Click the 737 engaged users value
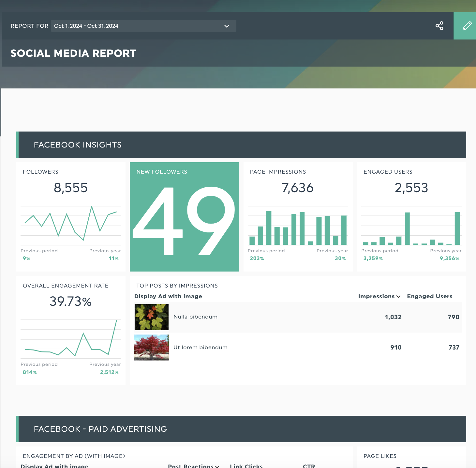This screenshot has width=476, height=468. coord(454,347)
